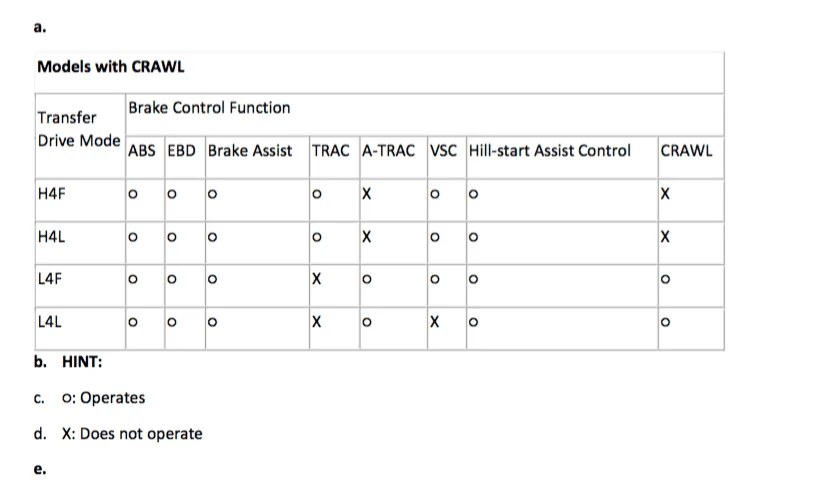The image size is (829, 495).
Task: Click the X under CRAWL in H4L row
Action: (665, 238)
